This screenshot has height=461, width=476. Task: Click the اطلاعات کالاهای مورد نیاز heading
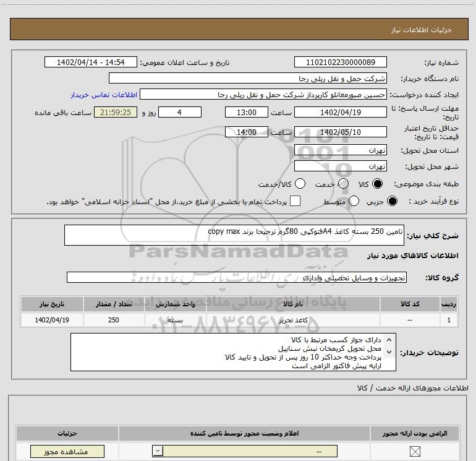[412, 256]
